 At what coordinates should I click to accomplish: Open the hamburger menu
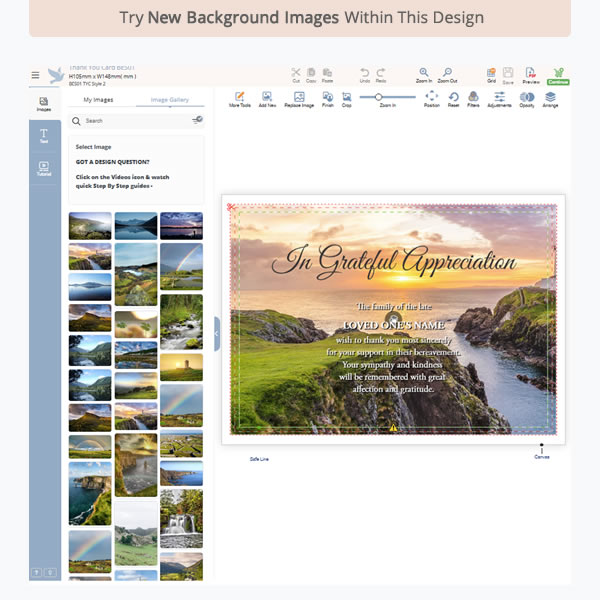(35, 75)
